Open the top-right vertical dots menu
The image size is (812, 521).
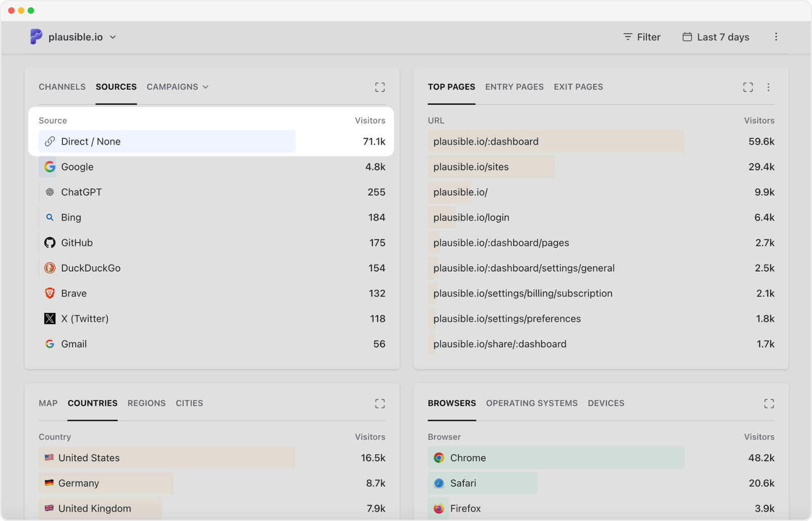click(x=776, y=37)
